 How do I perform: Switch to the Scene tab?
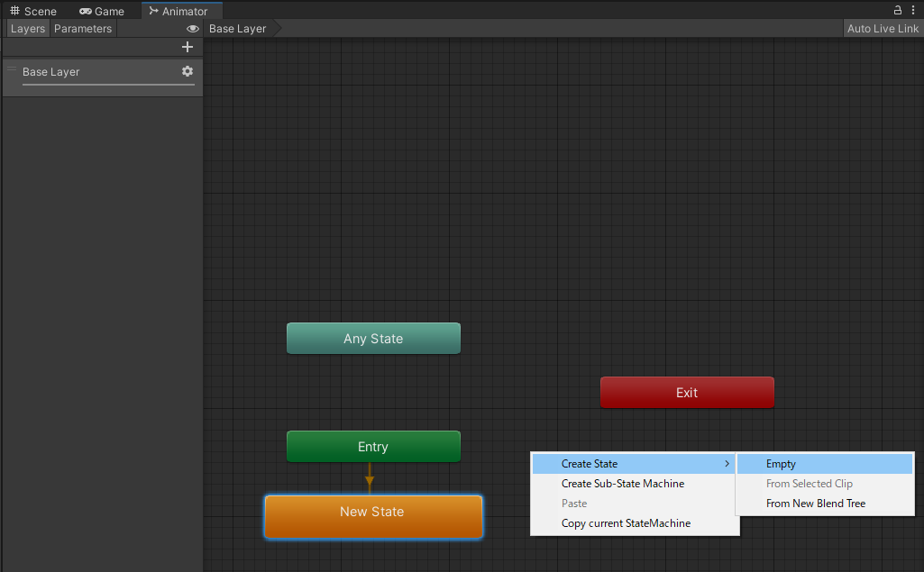click(x=33, y=12)
